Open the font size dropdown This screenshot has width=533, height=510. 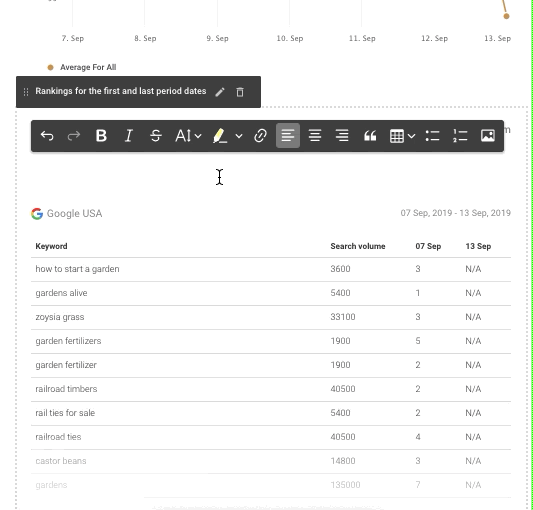(x=188, y=136)
